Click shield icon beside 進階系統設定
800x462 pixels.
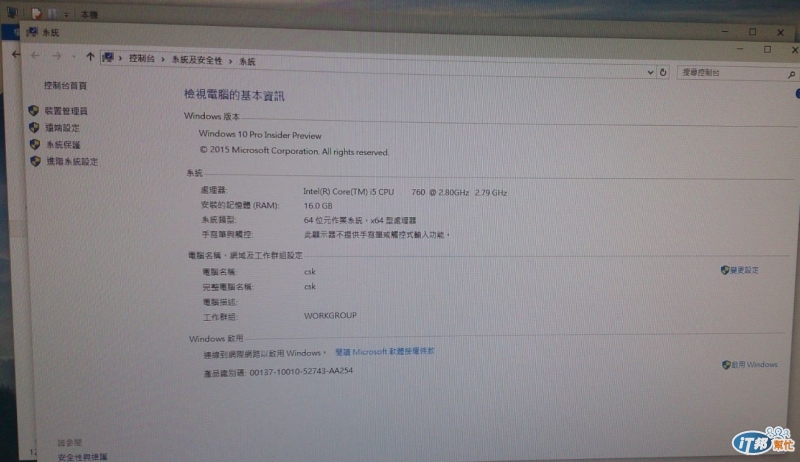[x=35, y=161]
